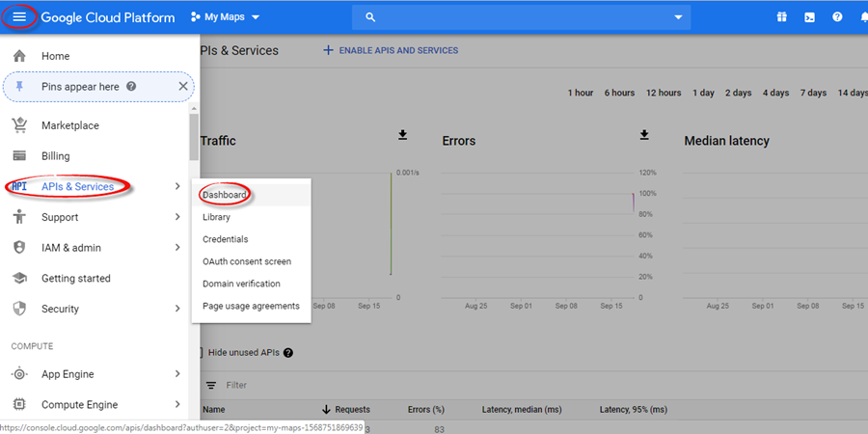The image size is (868, 434).
Task: Choose Page usage agreements in submenu
Action: point(251,306)
